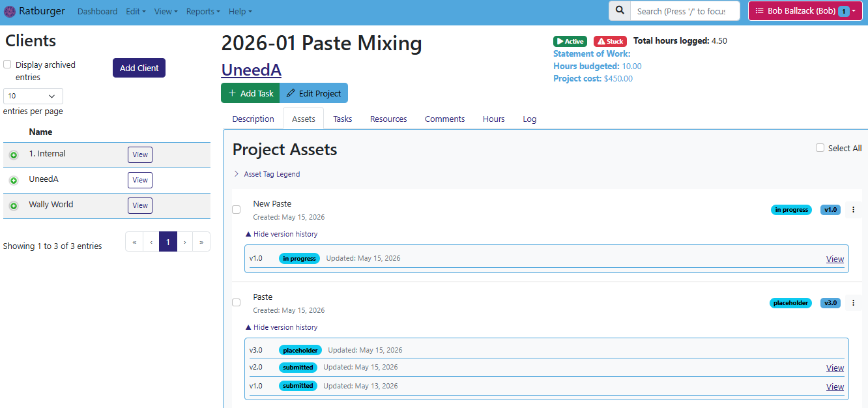Click in progress tag on New Paste header
The height and width of the screenshot is (408, 868).
pyautogui.click(x=792, y=210)
